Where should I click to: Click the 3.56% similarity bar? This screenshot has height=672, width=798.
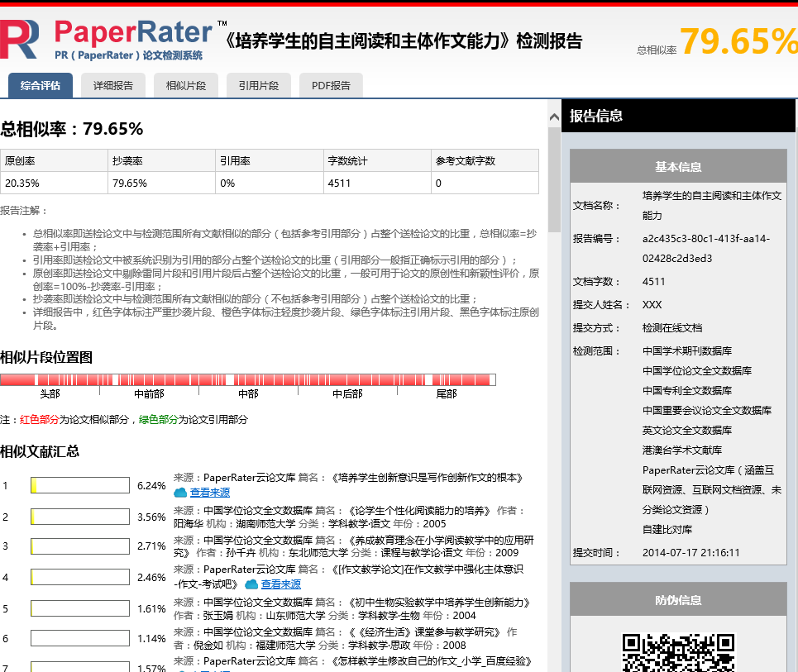pos(80,517)
